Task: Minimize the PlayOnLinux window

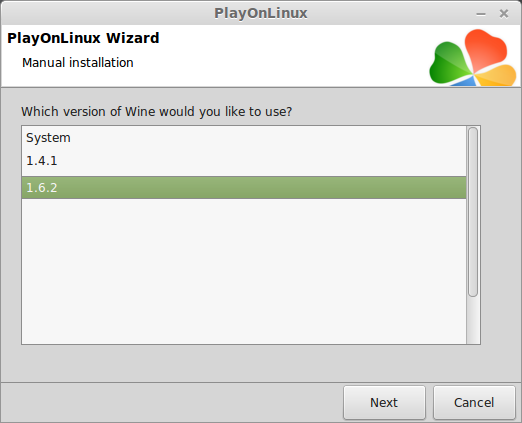Action: coord(481,14)
